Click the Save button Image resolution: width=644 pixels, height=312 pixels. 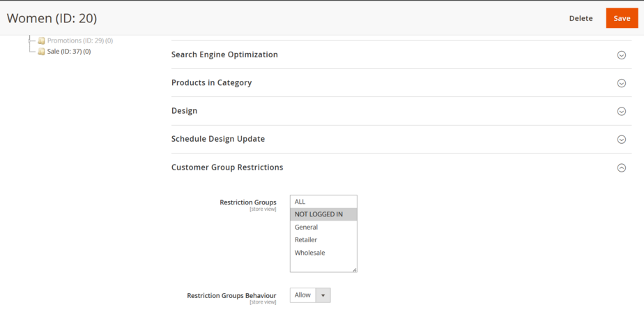pos(622,18)
